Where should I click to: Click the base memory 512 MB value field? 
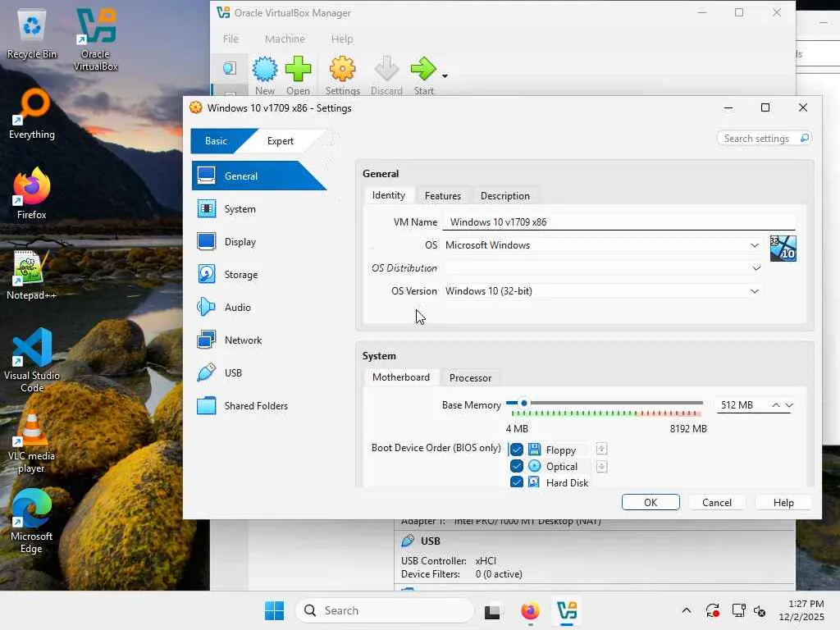[x=742, y=405]
